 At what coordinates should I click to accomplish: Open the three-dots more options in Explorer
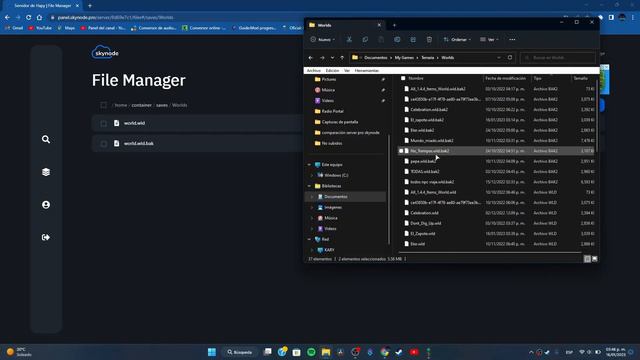pyautogui.click(x=512, y=40)
